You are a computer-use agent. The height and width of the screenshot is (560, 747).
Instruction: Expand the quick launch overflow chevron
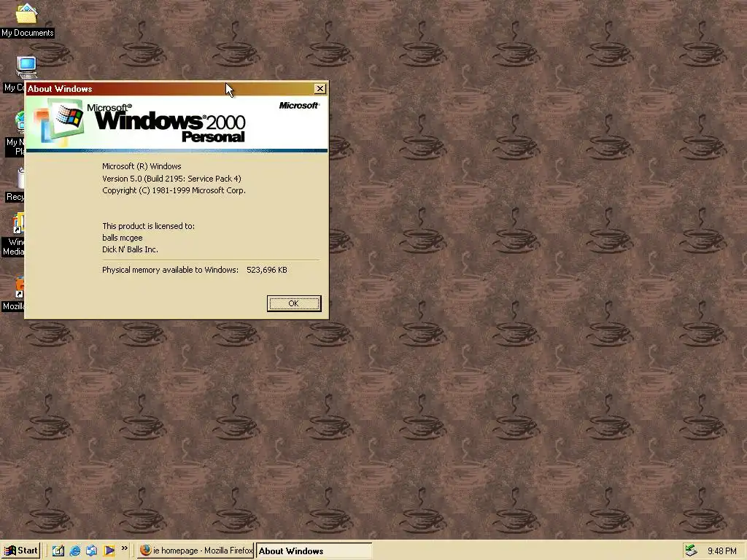click(124, 548)
